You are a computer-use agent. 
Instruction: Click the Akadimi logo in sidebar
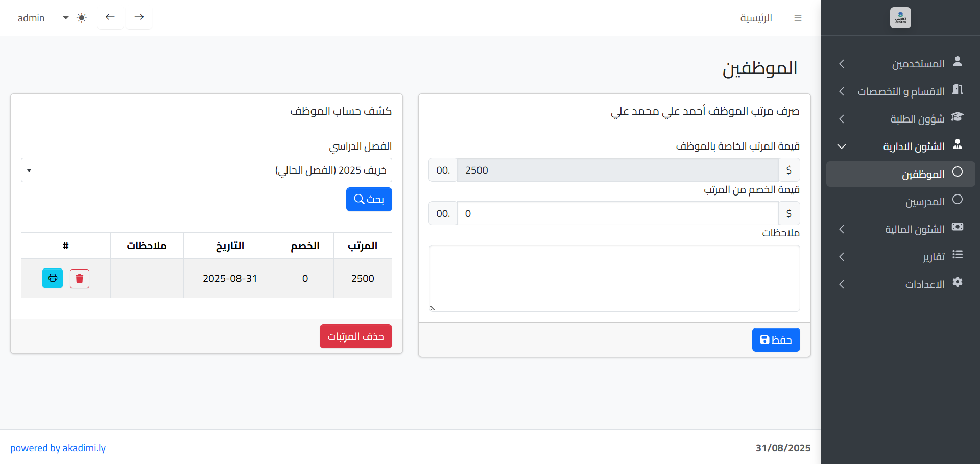900,18
